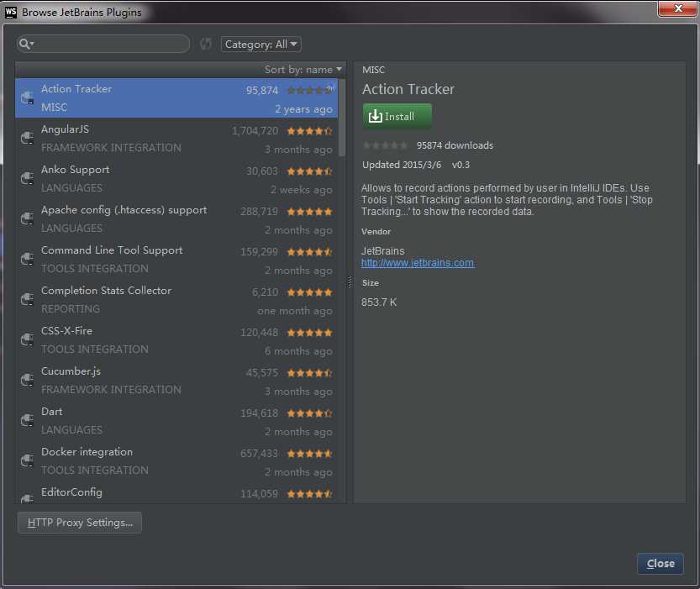Open the Category: All dropdown
The height and width of the screenshot is (589, 700).
(261, 45)
